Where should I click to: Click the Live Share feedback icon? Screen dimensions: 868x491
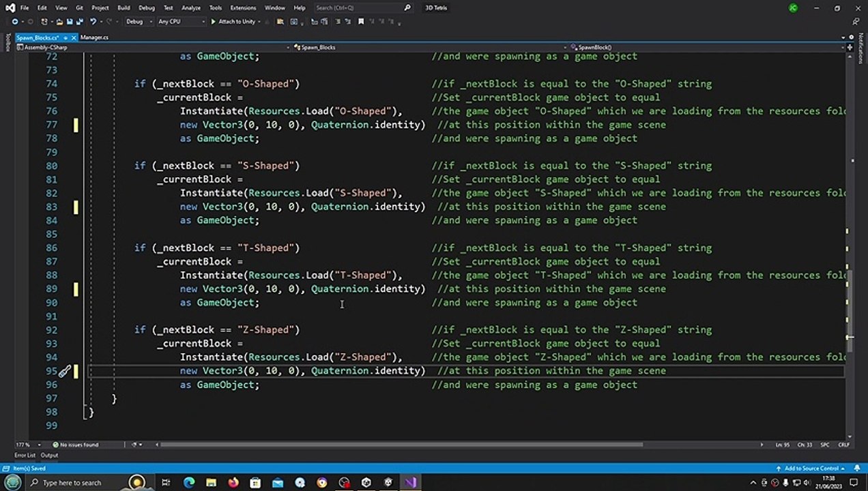pos(854,22)
